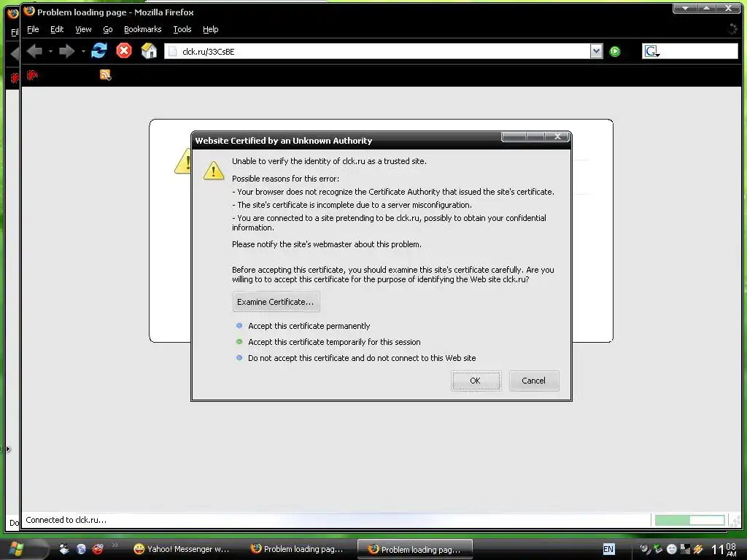Open the Home page icon
The width and height of the screenshot is (747, 560).
coord(149,50)
